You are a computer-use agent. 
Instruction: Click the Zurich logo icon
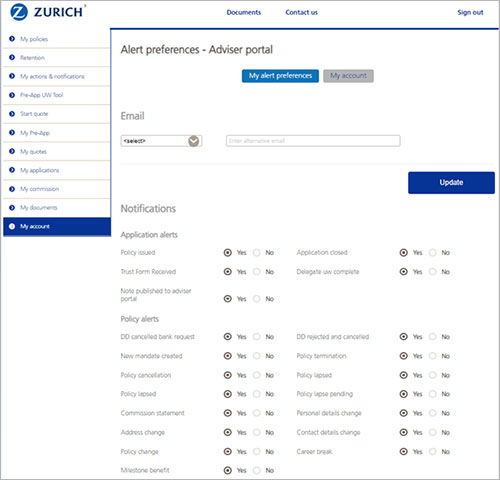pyautogui.click(x=19, y=12)
